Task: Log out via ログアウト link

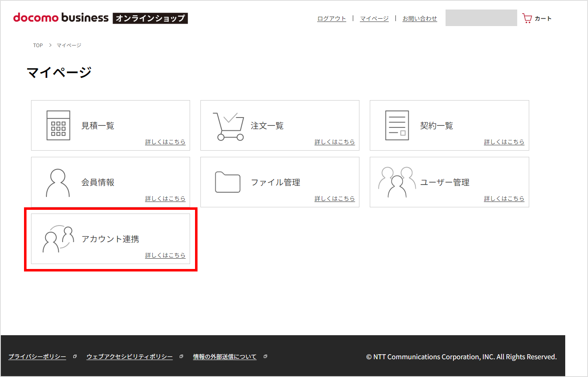Action: coord(332,19)
